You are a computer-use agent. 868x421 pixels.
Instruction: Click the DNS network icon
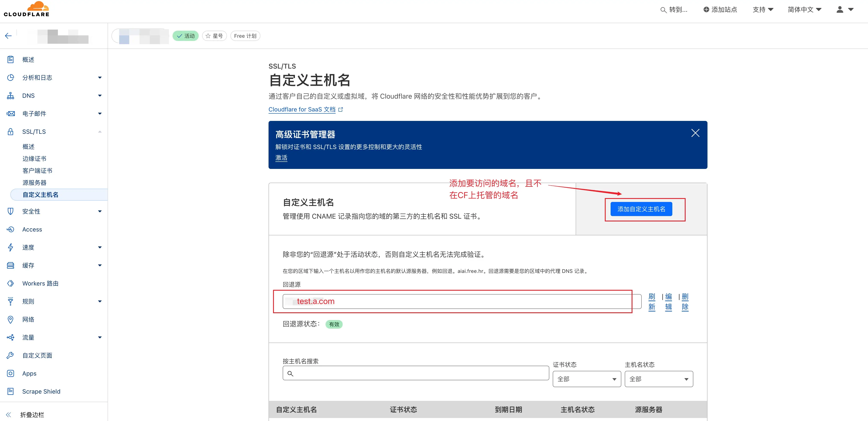tap(11, 96)
